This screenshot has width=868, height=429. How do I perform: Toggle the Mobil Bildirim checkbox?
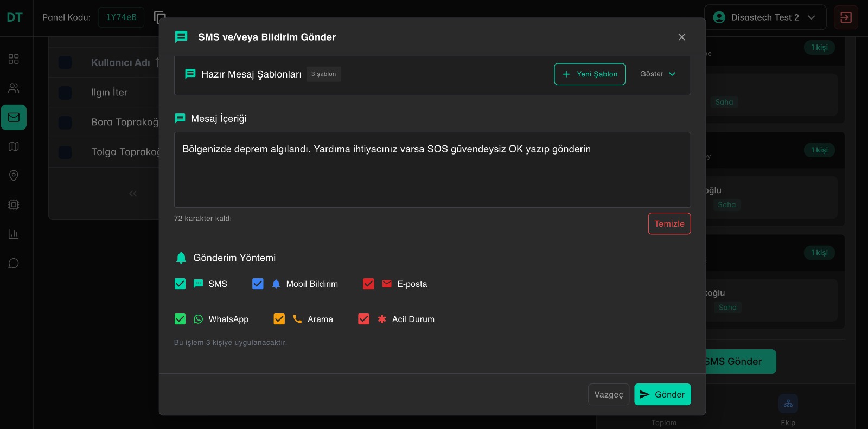258,284
